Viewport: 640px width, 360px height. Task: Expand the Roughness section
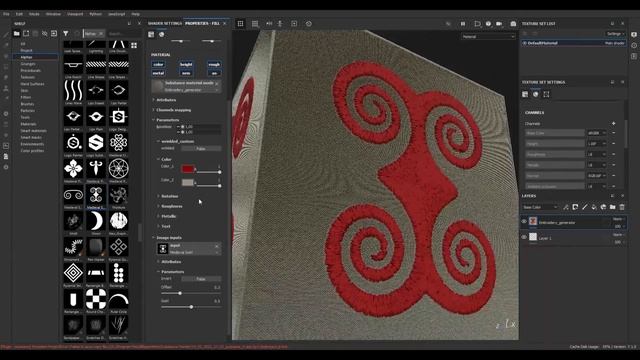(x=171, y=206)
